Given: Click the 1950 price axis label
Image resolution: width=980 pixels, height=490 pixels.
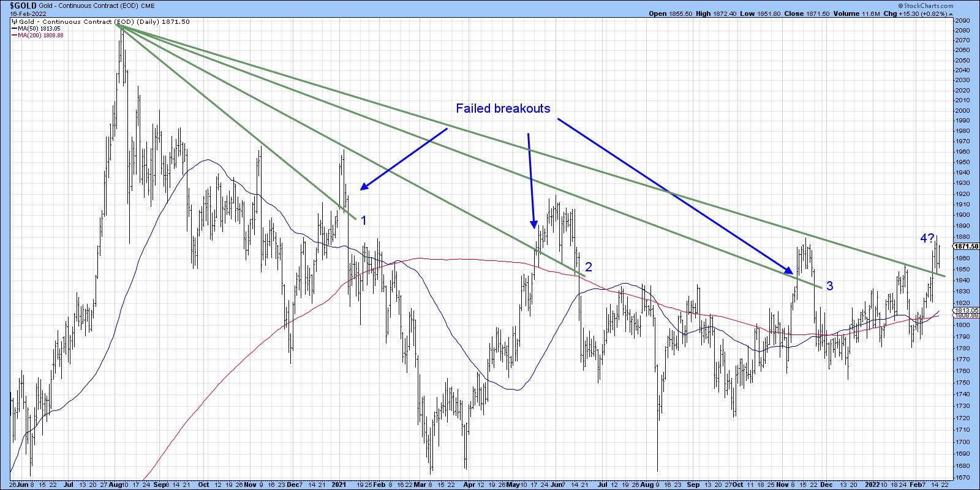Looking at the screenshot, I should pyautogui.click(x=961, y=162).
